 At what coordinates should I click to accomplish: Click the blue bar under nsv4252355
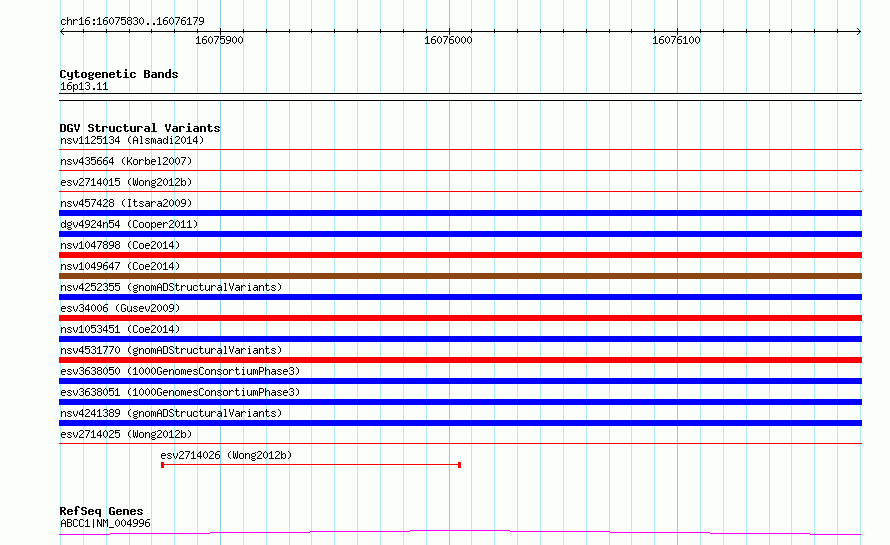click(460, 297)
